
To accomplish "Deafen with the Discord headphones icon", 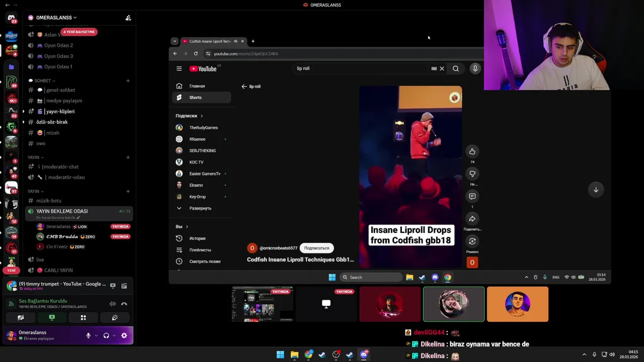I will pos(106,335).
